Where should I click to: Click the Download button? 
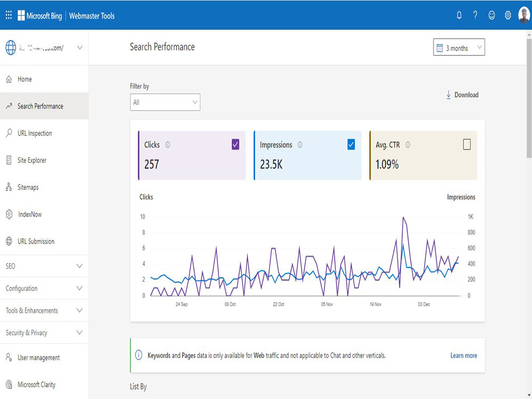(x=462, y=95)
